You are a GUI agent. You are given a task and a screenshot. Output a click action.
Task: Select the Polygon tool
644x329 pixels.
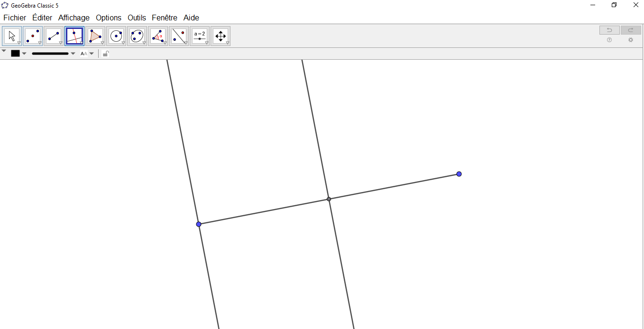pyautogui.click(x=95, y=36)
